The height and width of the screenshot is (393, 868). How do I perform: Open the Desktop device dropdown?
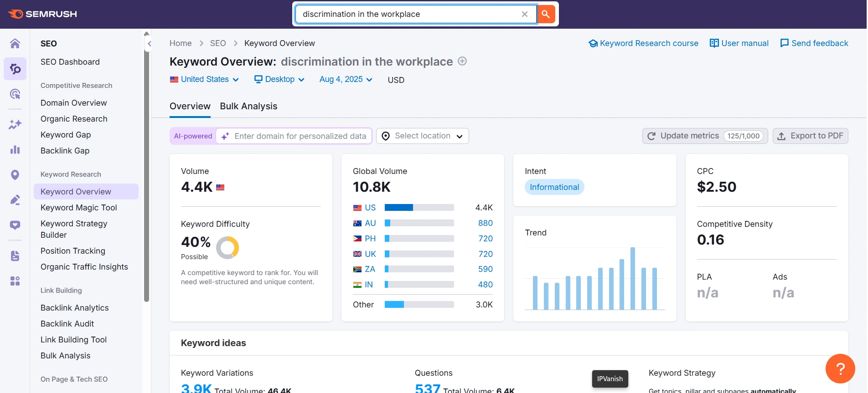[279, 79]
